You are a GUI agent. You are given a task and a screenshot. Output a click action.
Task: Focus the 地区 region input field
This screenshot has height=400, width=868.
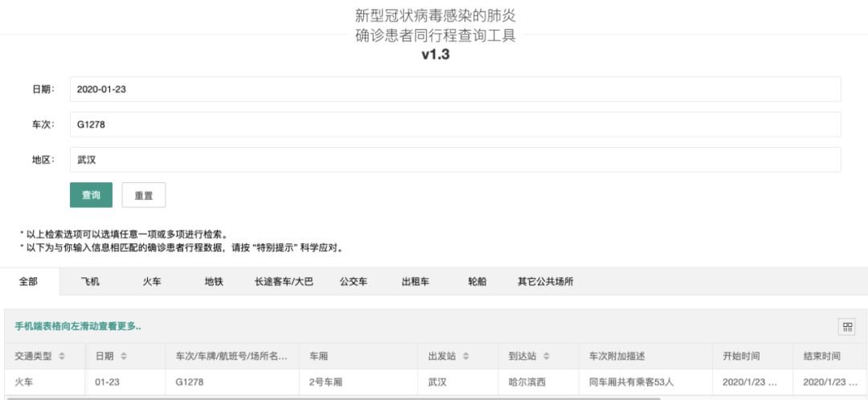[455, 160]
